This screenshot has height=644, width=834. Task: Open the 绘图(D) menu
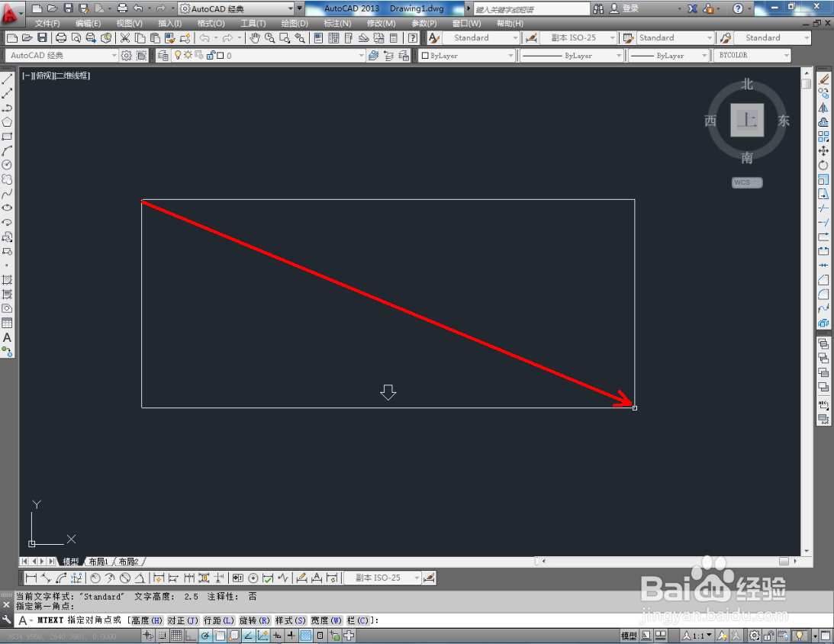click(294, 24)
